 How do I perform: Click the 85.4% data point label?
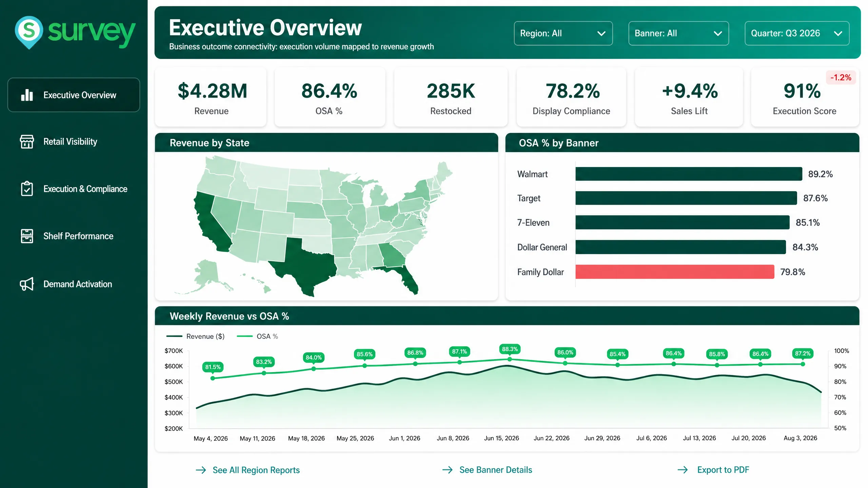(x=617, y=354)
